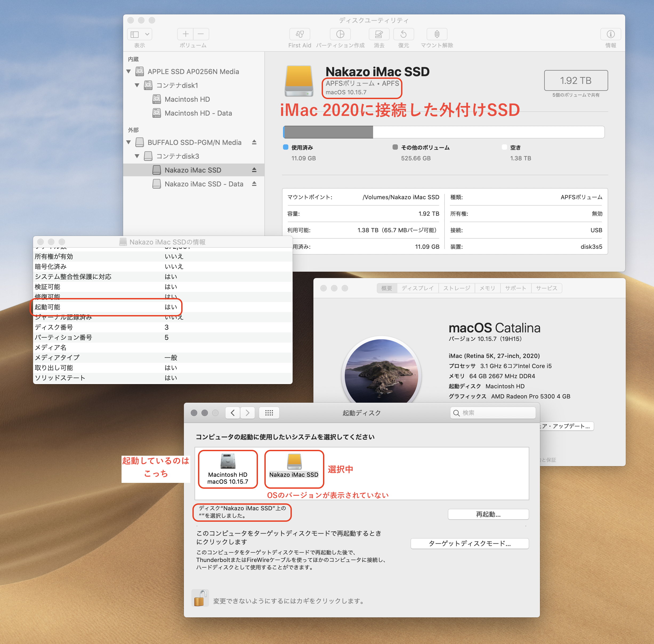654x644 pixels.
Task: Click the Info toolbar icon
Action: coord(610,34)
